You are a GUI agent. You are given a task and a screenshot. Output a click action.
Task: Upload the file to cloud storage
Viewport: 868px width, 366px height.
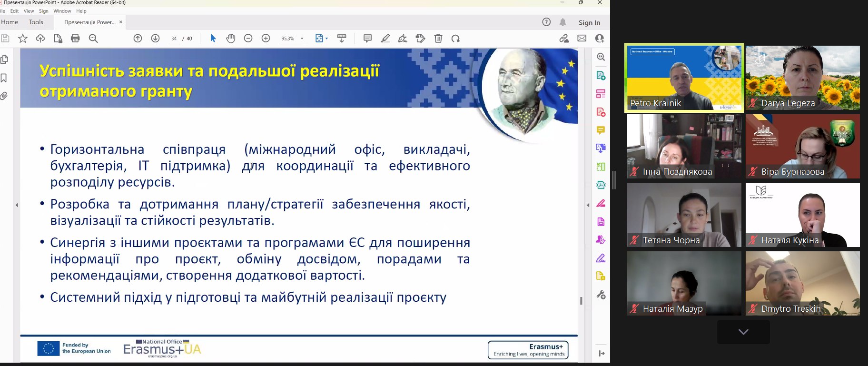point(40,39)
